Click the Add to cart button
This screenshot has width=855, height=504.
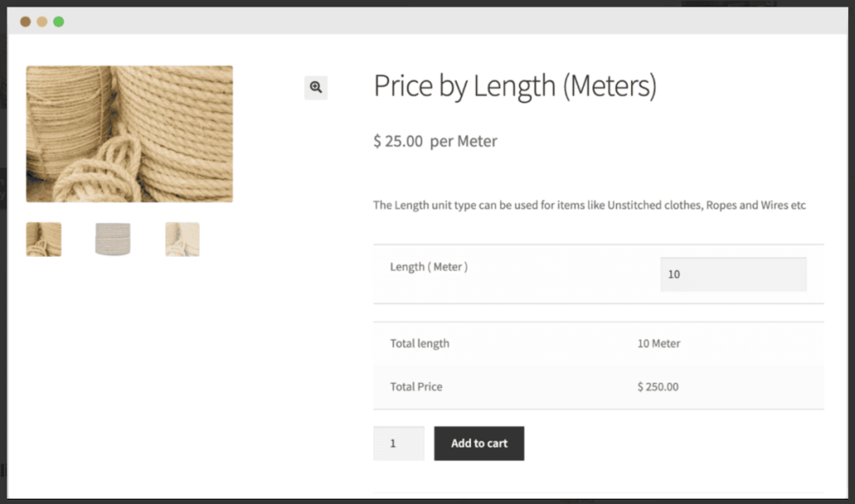tap(478, 443)
